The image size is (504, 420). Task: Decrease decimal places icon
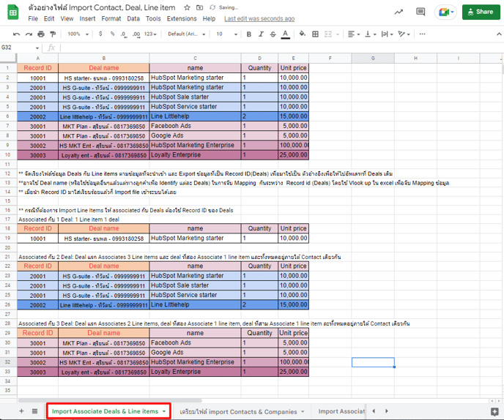tap(123, 34)
